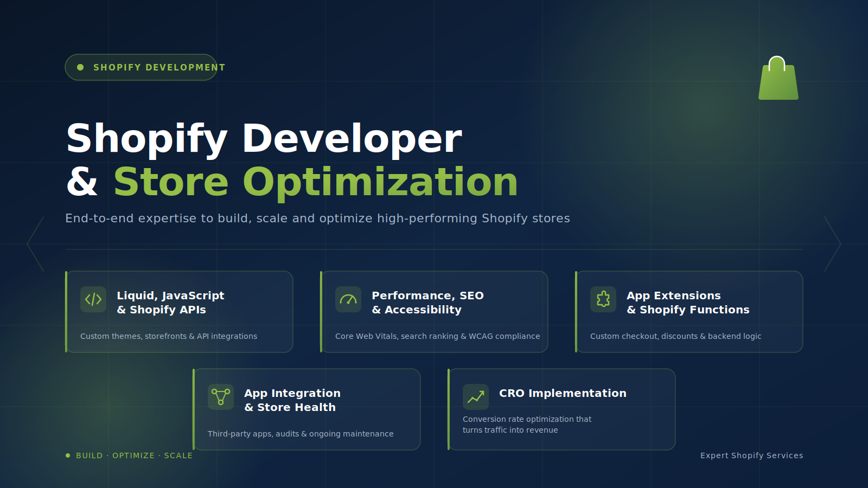Click the connected nodes integration icon
This screenshot has height=488, width=868.
click(221, 397)
